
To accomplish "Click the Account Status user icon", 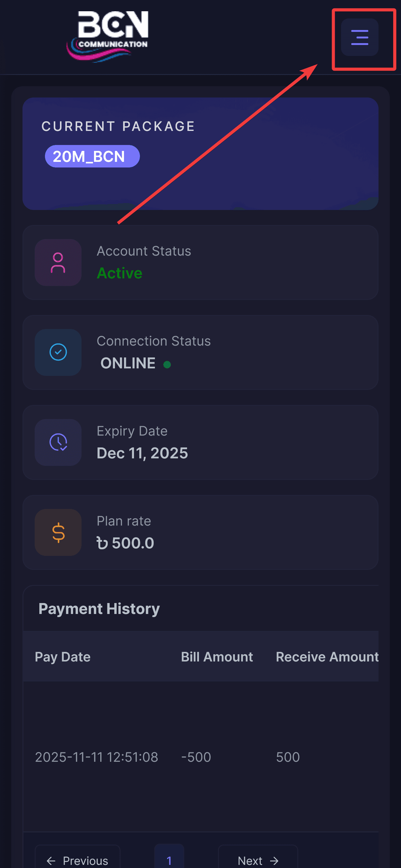I will [x=58, y=262].
